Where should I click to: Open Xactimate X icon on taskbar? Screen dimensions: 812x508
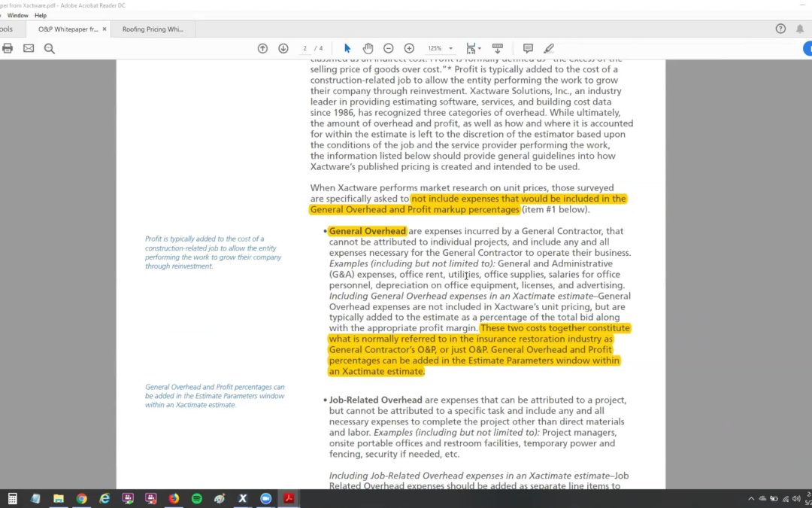[x=242, y=499]
